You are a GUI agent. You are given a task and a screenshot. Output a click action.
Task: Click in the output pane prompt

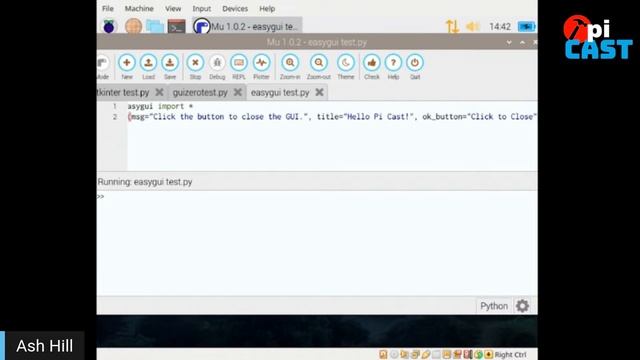point(100,197)
